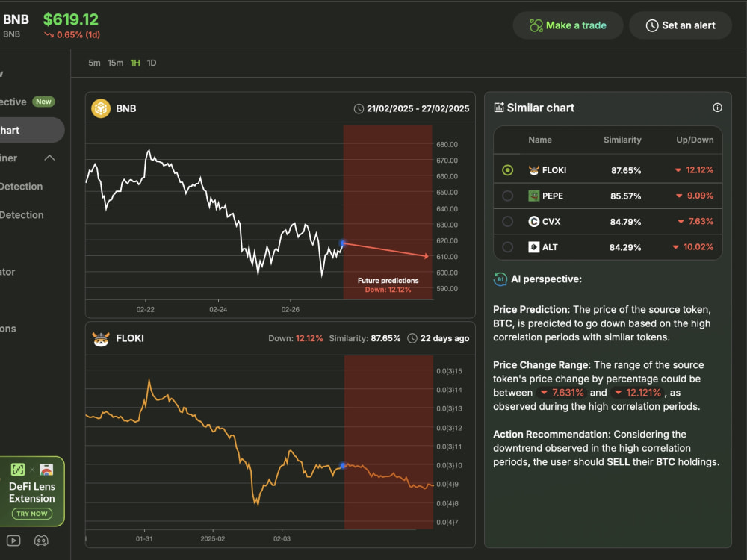747x560 pixels.
Task: Click the 85.57% similarity value for PEPE
Action: click(x=625, y=196)
